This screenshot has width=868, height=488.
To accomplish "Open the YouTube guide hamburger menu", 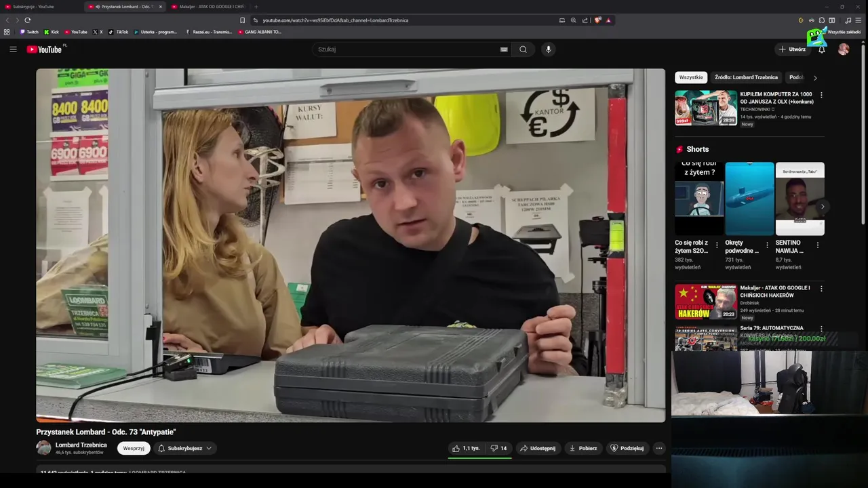I will (x=13, y=49).
